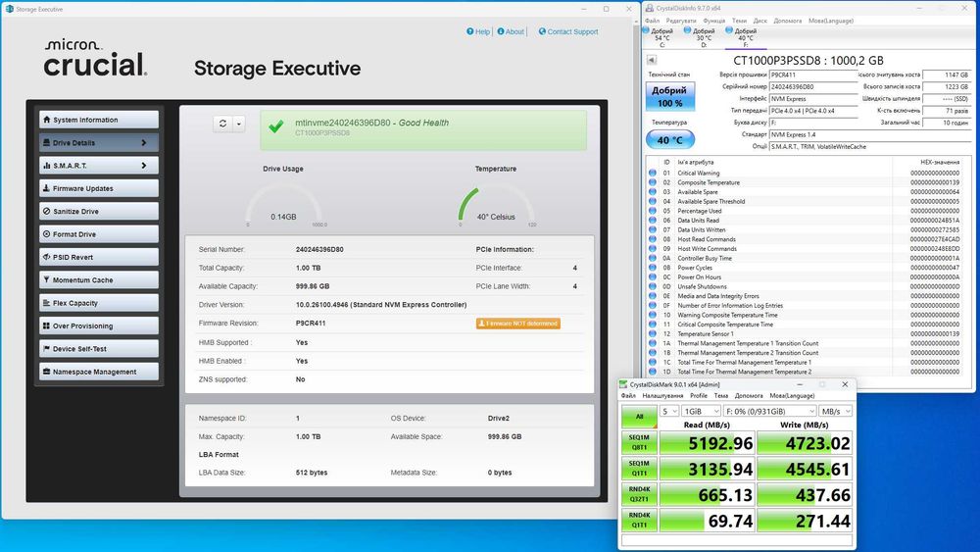Open the Contact Support link

click(x=568, y=31)
